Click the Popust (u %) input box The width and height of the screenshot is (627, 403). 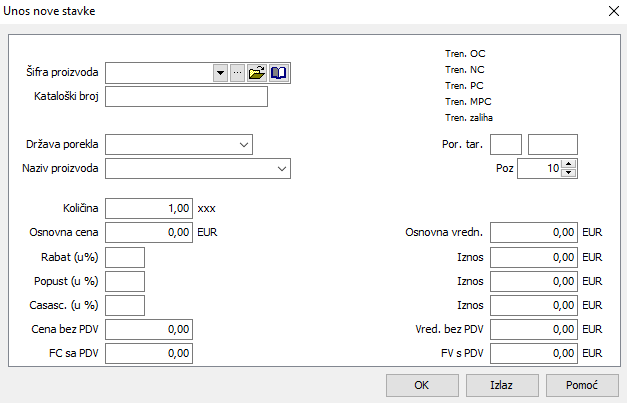125,281
